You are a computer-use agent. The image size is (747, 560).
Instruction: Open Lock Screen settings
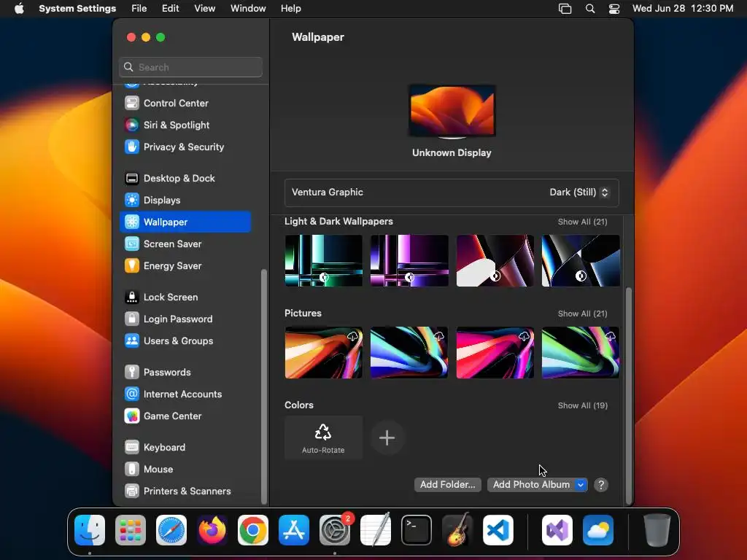tap(185, 297)
